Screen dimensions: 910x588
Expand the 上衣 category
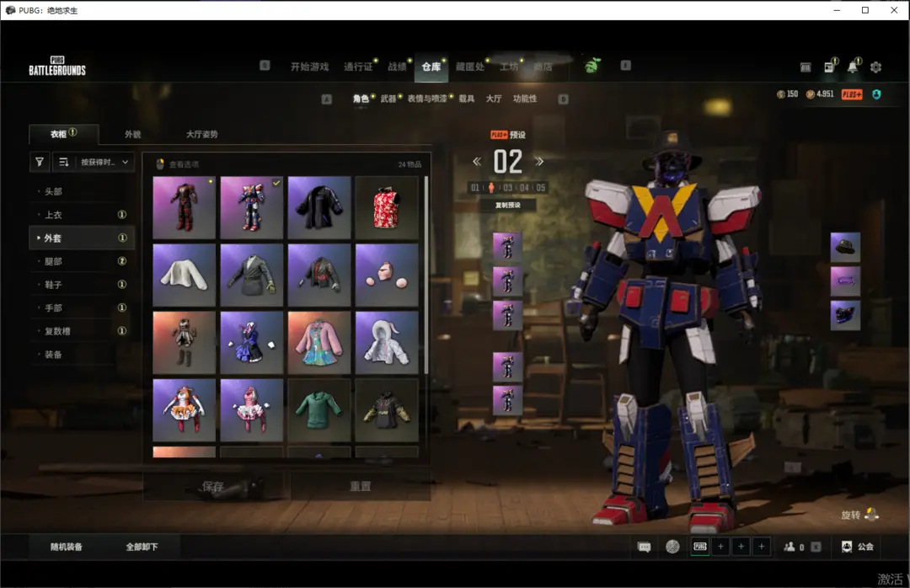pos(82,214)
